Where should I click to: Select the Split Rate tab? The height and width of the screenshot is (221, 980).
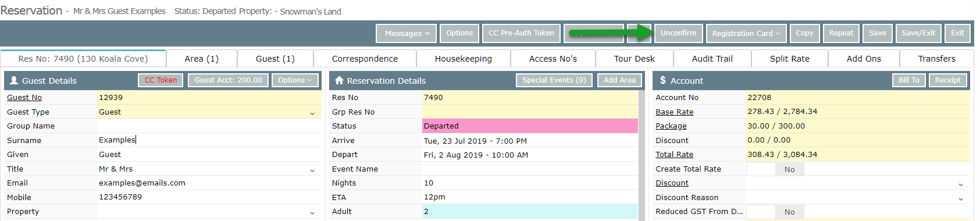[x=790, y=59]
